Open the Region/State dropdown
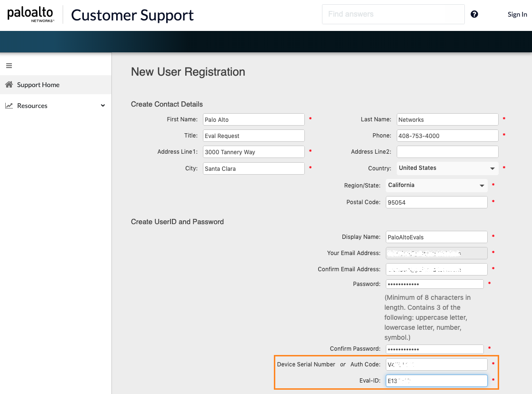This screenshot has height=394, width=532. (436, 185)
